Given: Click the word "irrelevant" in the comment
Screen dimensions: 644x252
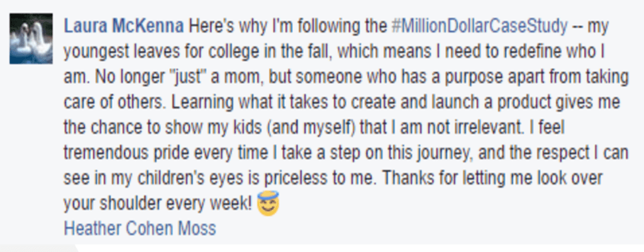Looking at the screenshot, I should coord(479,128).
